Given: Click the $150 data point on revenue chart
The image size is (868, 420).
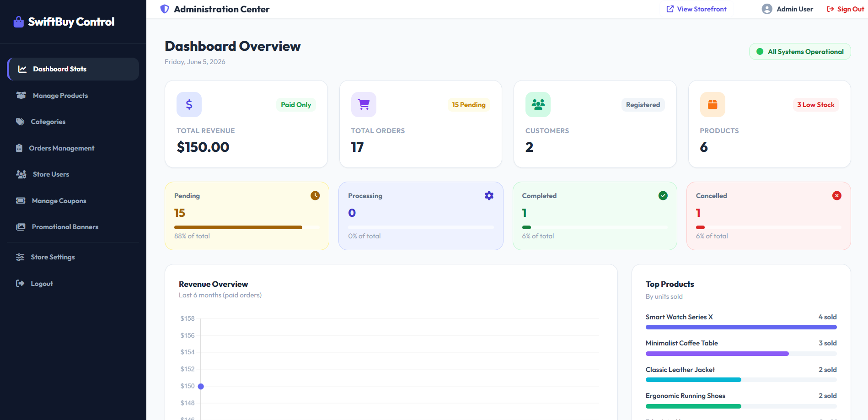Looking at the screenshot, I should pos(201,387).
